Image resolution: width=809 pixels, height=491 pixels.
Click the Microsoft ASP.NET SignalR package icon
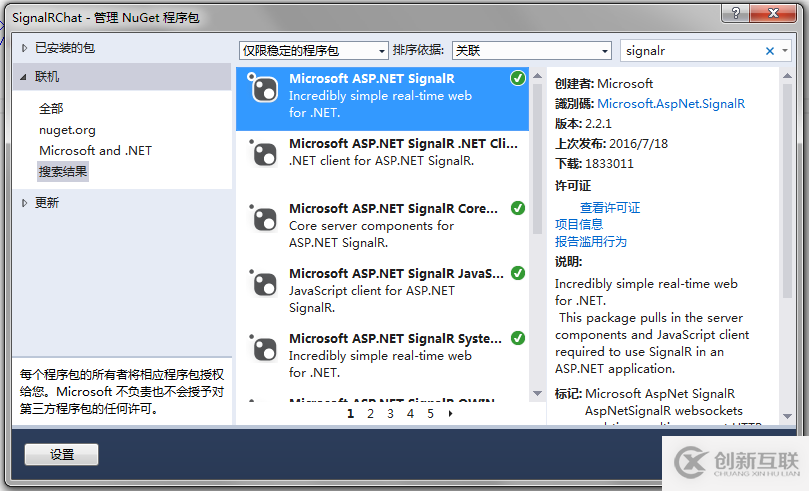click(x=264, y=88)
